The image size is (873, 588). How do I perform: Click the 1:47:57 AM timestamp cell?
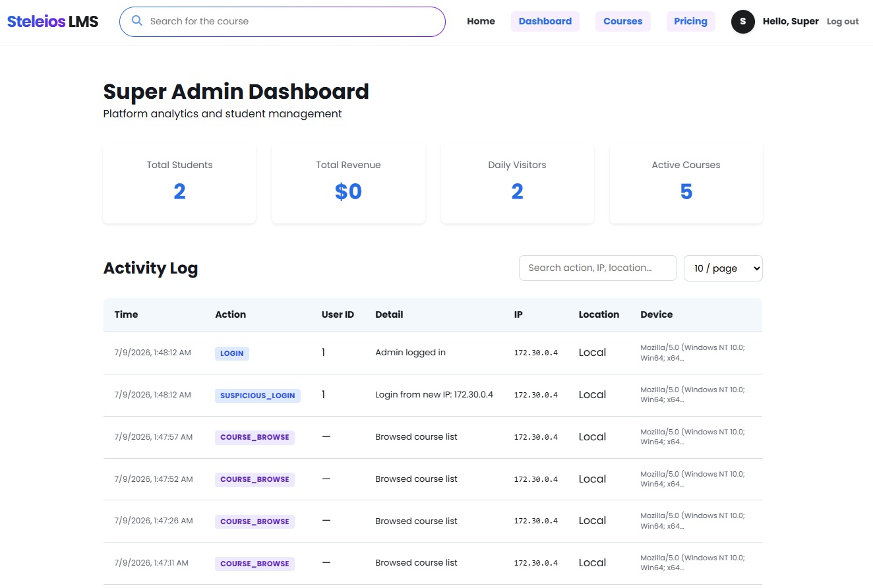click(x=154, y=436)
